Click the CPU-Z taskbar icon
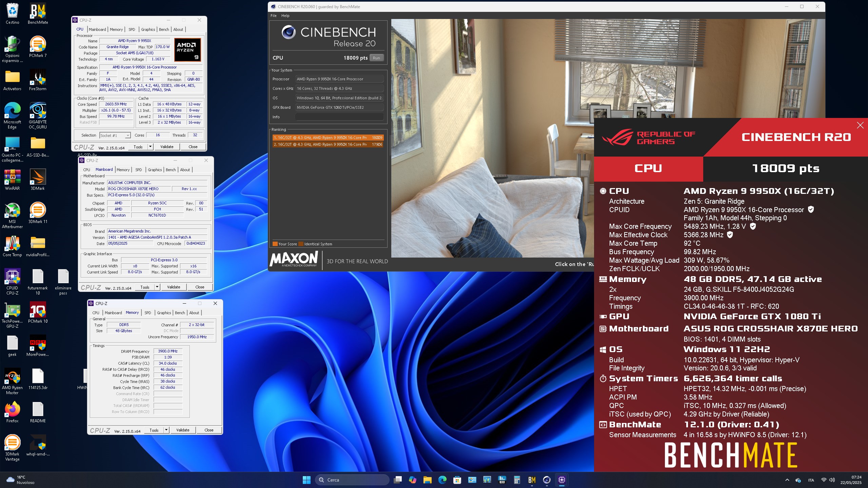 coord(561,480)
